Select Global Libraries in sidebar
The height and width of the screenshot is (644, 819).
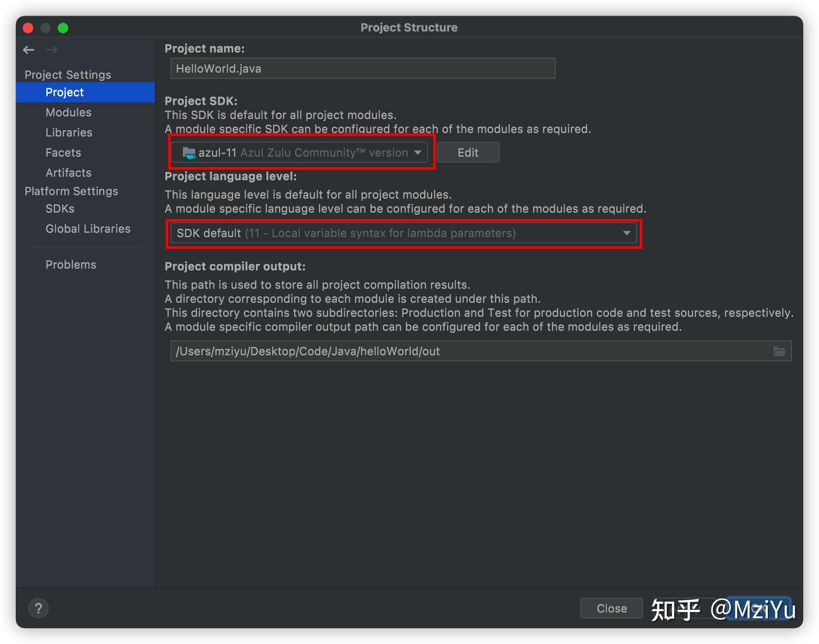point(88,229)
